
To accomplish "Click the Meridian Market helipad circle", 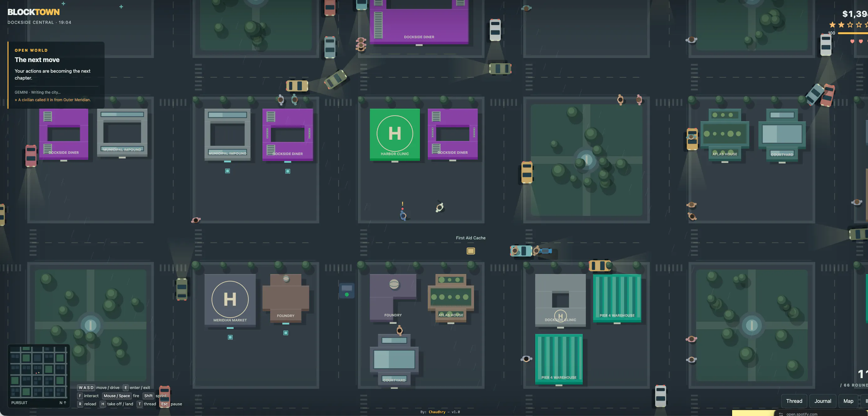I will click(230, 299).
